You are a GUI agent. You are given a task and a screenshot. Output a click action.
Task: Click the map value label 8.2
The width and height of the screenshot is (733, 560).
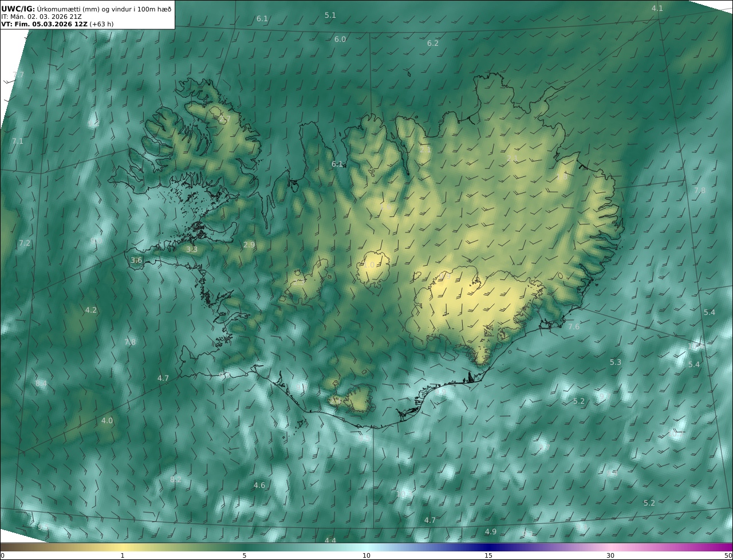176,480
